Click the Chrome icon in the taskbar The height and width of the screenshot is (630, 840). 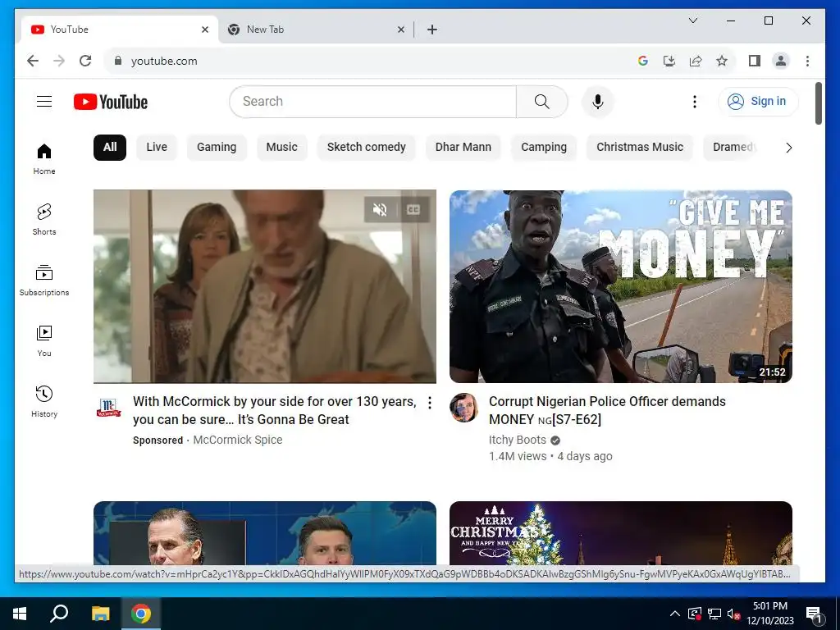click(141, 614)
